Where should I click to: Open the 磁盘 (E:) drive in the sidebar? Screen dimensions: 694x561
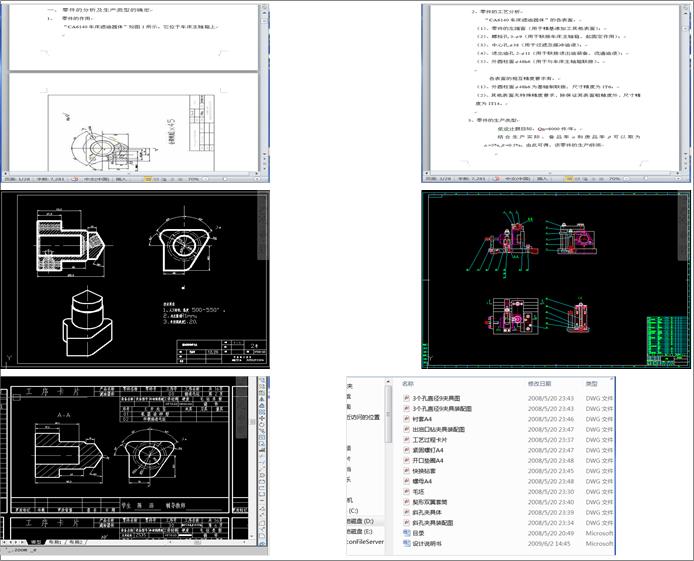pyautogui.click(x=359, y=531)
